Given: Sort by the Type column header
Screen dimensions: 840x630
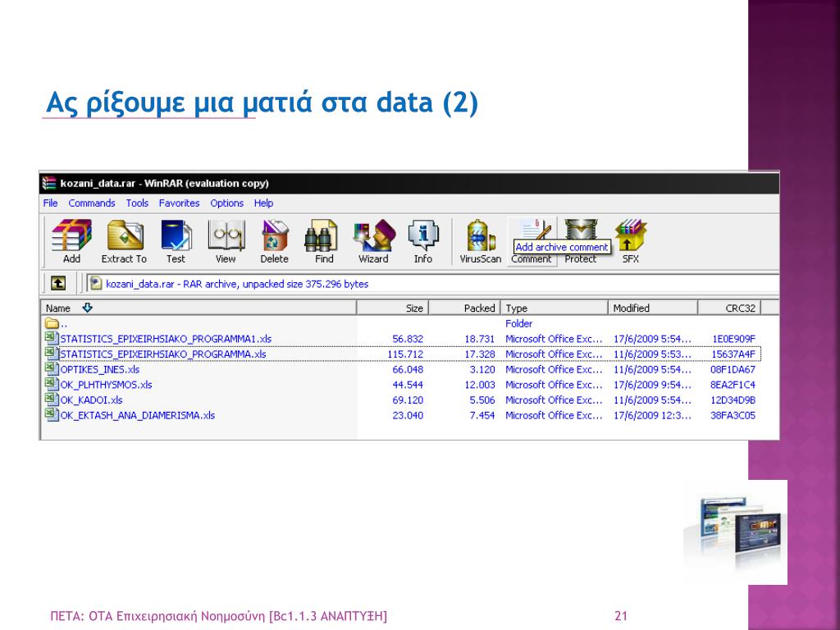Looking at the screenshot, I should coord(555,308).
